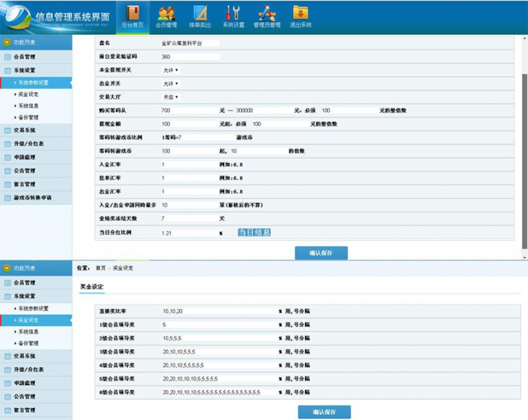Screen dimensions: 528x420
Task: Click the 升级/分红表 icon in upper sidebar
Action: (8, 144)
